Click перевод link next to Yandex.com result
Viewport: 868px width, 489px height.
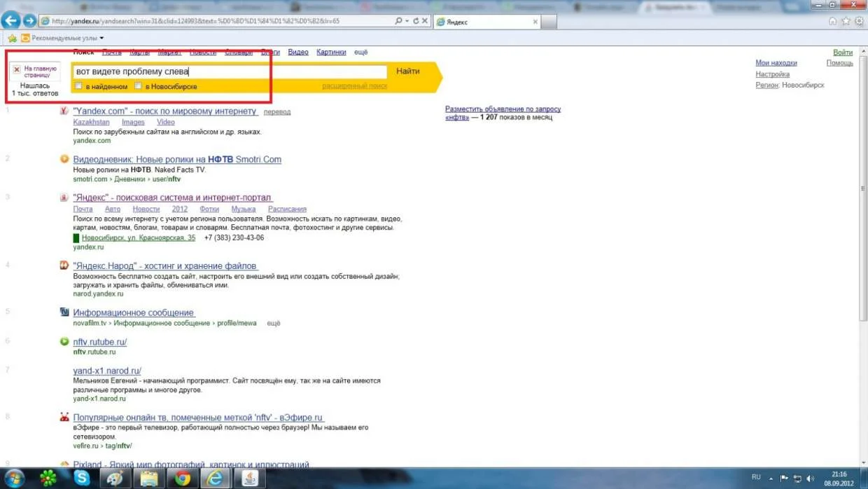point(278,112)
